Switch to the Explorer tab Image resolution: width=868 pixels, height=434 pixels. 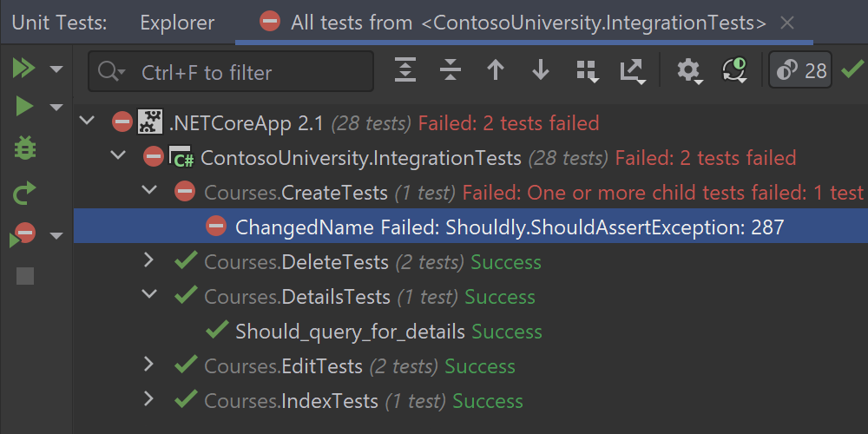177,22
